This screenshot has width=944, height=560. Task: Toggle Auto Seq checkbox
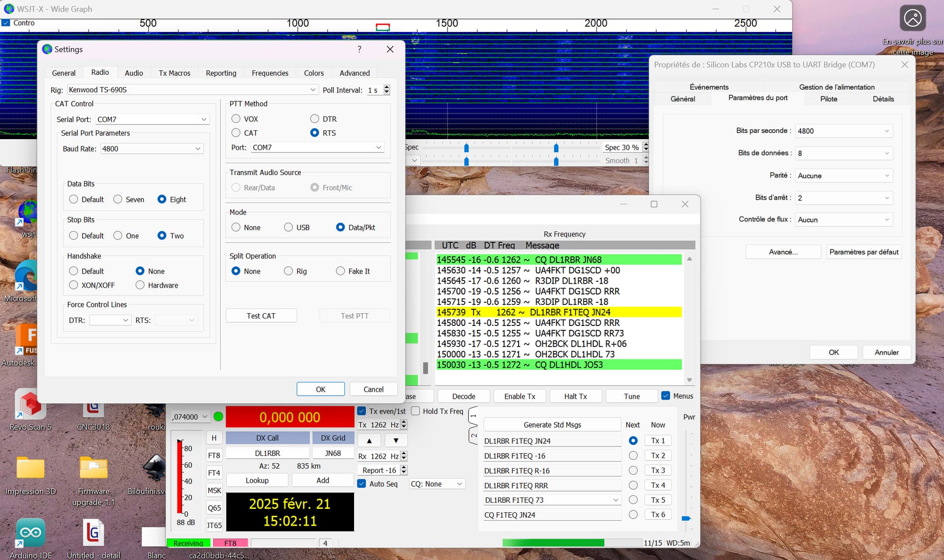point(362,484)
